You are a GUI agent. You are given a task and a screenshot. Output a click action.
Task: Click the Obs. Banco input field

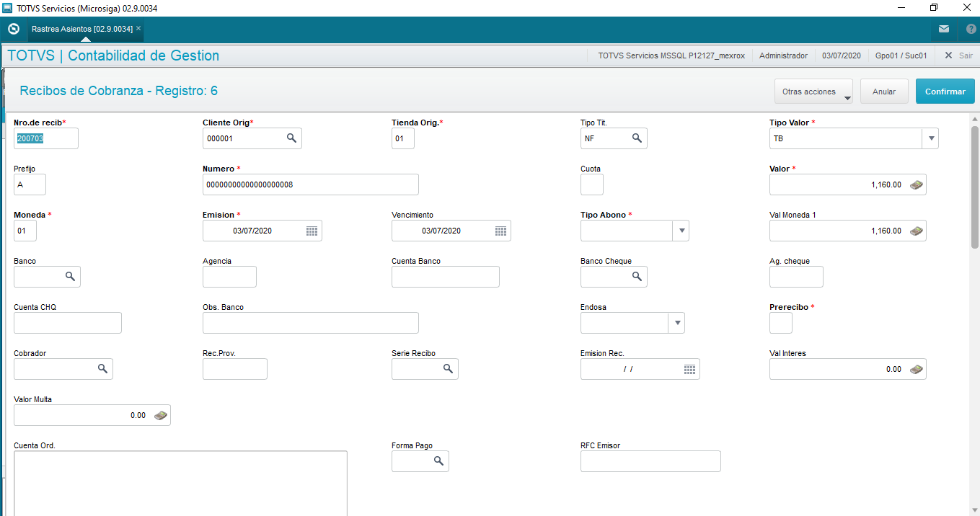pyautogui.click(x=311, y=323)
